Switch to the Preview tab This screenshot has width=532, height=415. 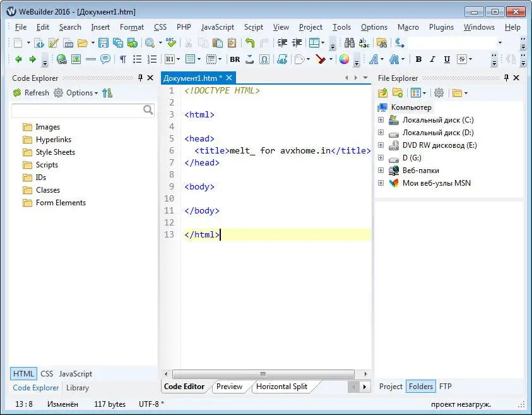click(x=229, y=387)
